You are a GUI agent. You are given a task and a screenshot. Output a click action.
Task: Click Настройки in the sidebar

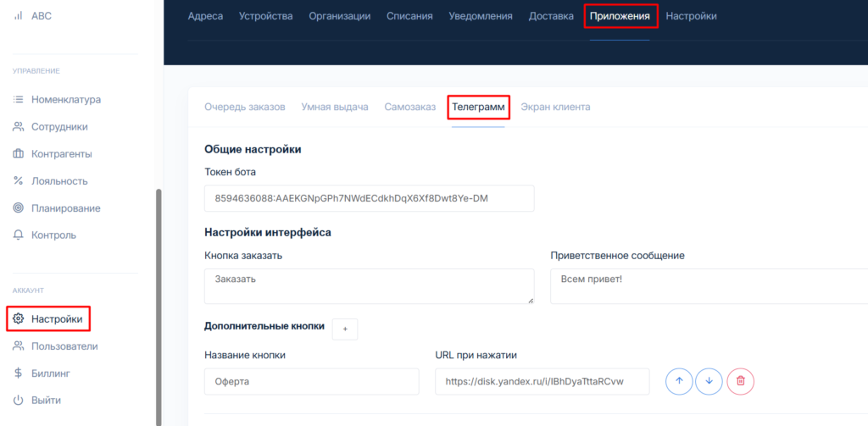(x=56, y=319)
